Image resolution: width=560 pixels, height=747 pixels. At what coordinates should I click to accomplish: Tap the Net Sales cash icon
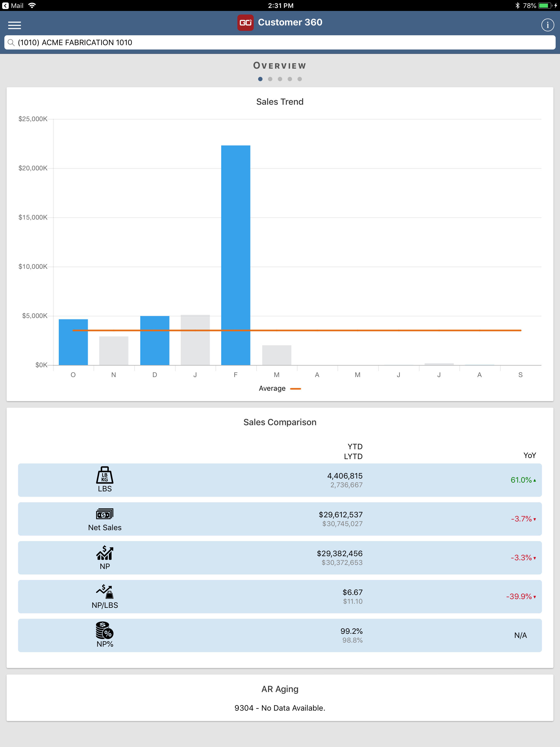[105, 514]
